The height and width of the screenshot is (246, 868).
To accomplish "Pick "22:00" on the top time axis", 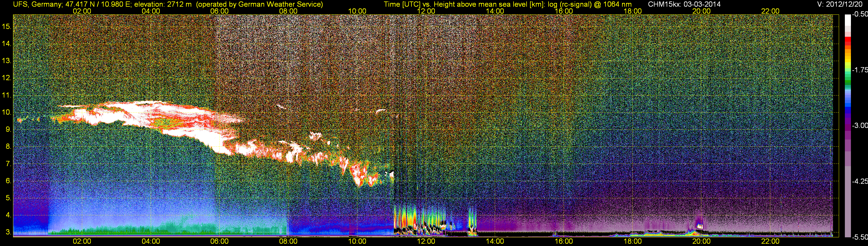I will (770, 11).
